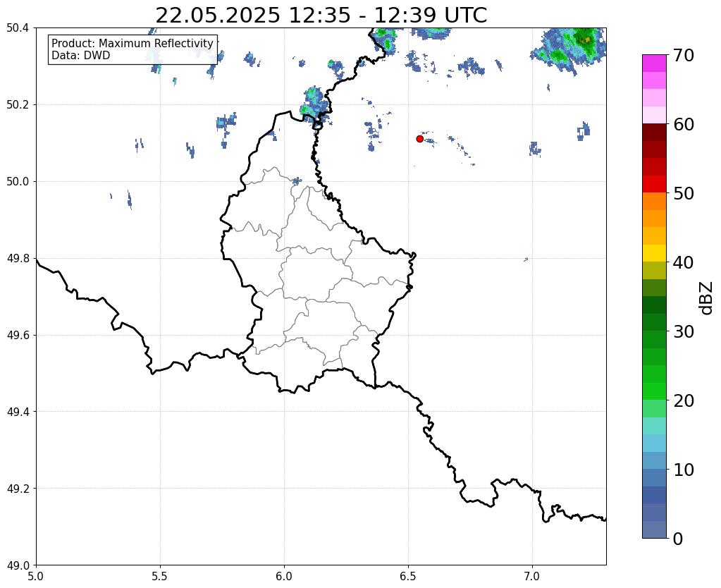Viewport: 721px width, 588px height.
Task: Click the 49.0 latitude axis label
Action: click(x=18, y=565)
